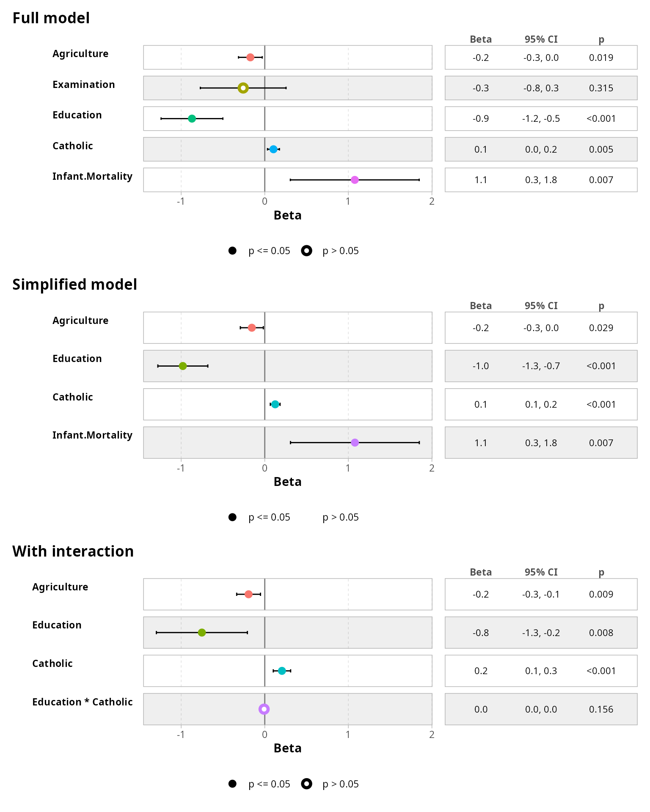Click the "Education * Catholic" row label
The height and width of the screenshot is (812, 650).
tap(83, 702)
